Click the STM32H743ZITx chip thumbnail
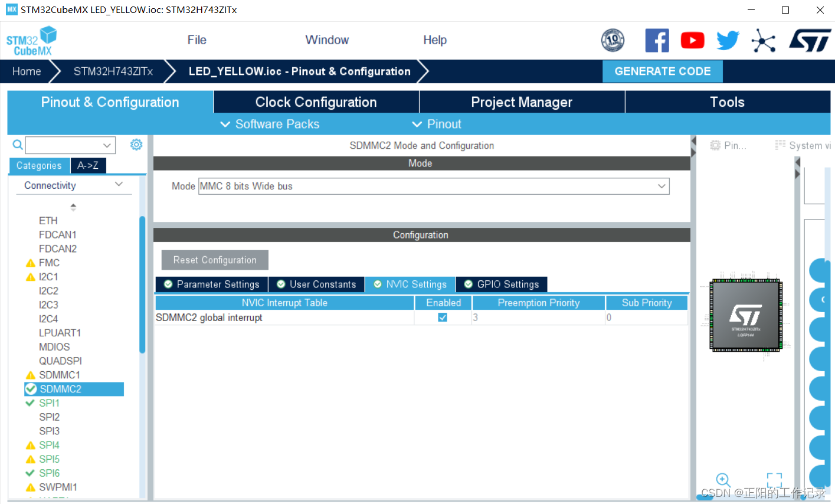This screenshot has width=835, height=504. (745, 316)
